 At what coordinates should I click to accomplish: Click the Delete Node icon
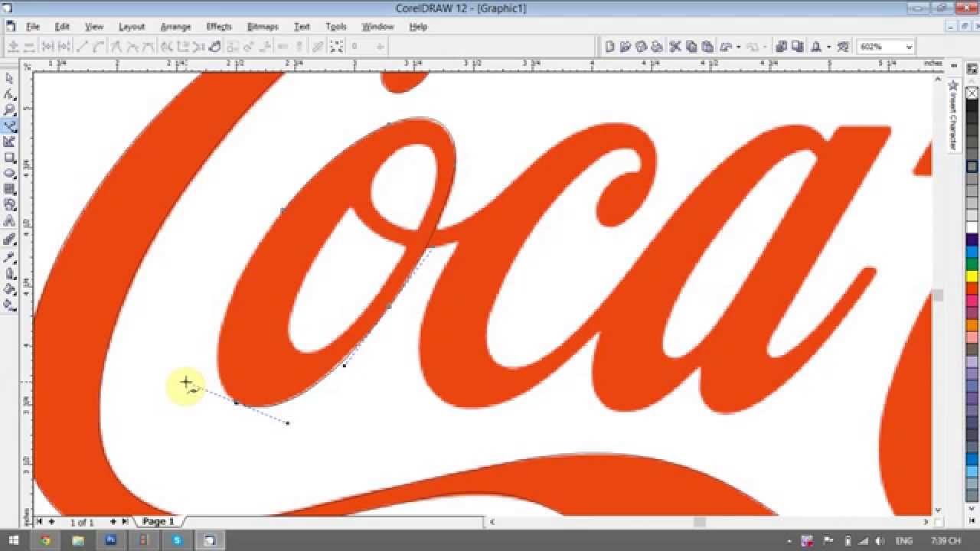tap(28, 47)
